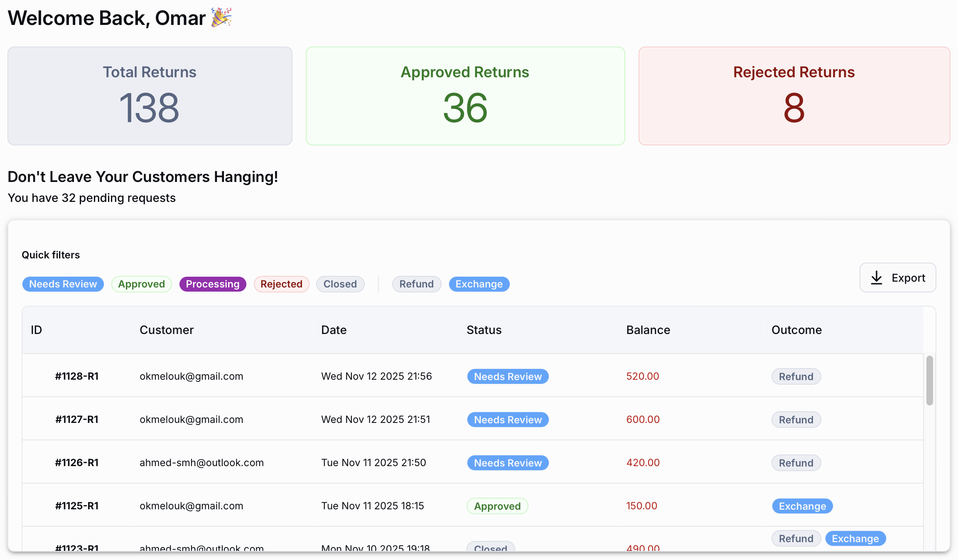Enable the Rejected quick filter chip
The image size is (958, 560).
coord(281,284)
